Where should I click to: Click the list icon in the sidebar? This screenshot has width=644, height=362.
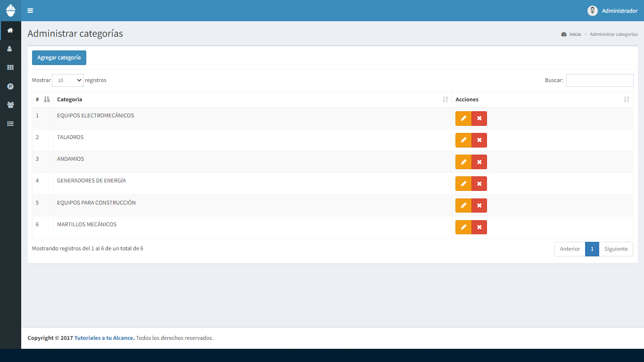(x=10, y=123)
